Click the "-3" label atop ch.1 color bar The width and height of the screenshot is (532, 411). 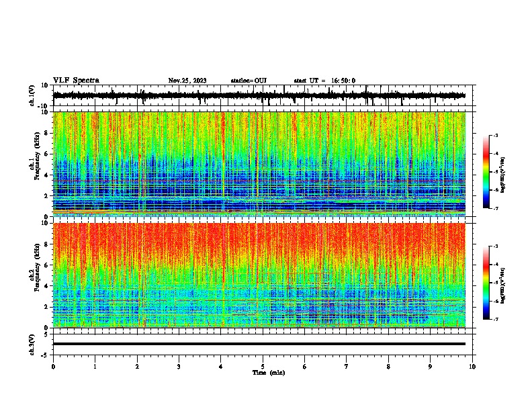(x=495, y=136)
